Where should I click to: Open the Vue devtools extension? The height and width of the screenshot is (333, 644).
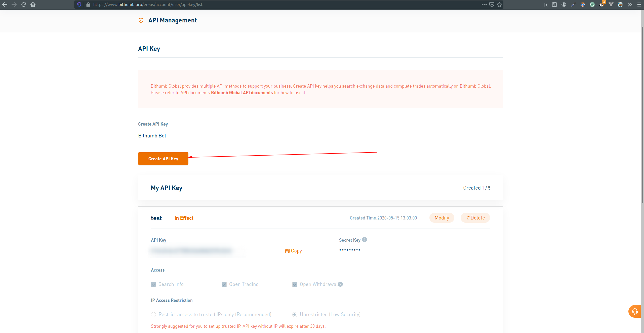coord(611,5)
